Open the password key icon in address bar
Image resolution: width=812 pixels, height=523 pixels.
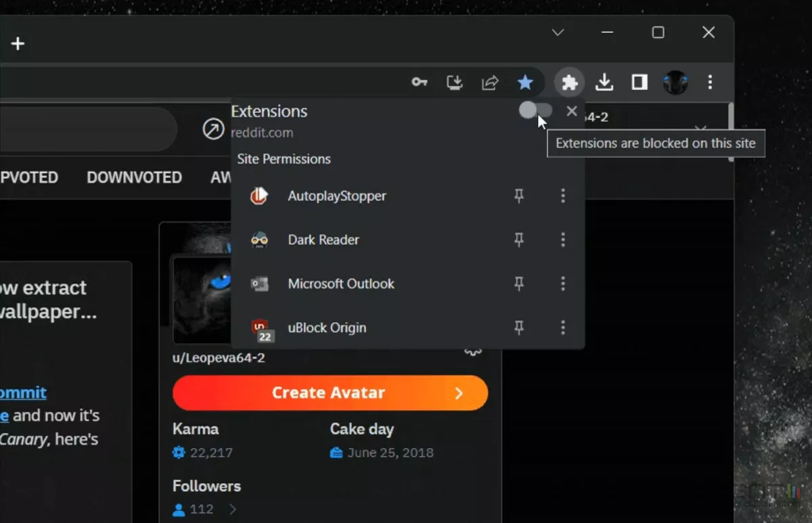pyautogui.click(x=420, y=83)
